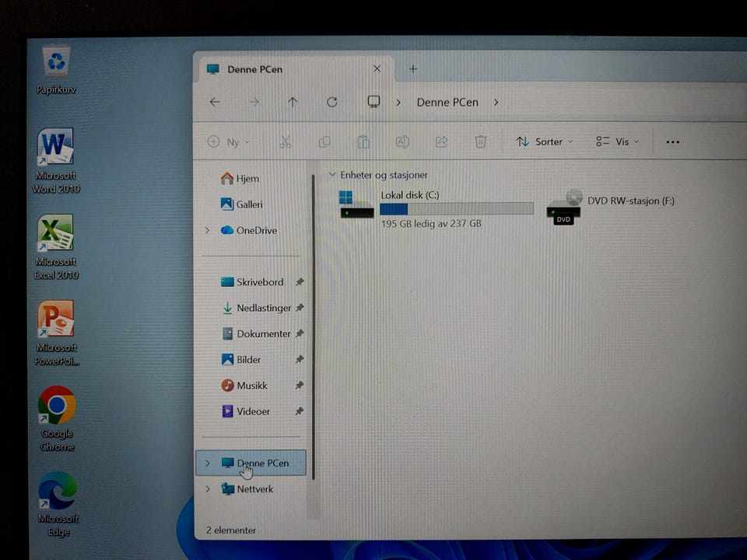747x560 pixels.
Task: Open Microsoft Word 2010 desktop shortcut
Action: coord(56,161)
